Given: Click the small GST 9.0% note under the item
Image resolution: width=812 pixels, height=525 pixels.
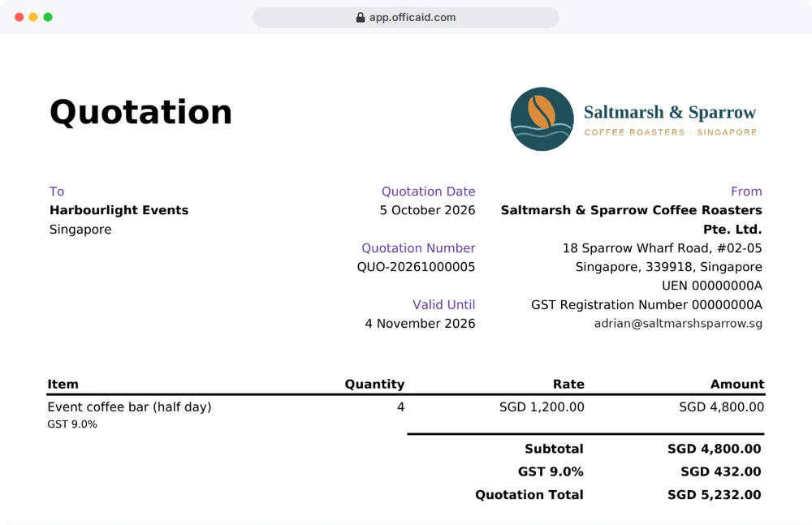Looking at the screenshot, I should (72, 424).
